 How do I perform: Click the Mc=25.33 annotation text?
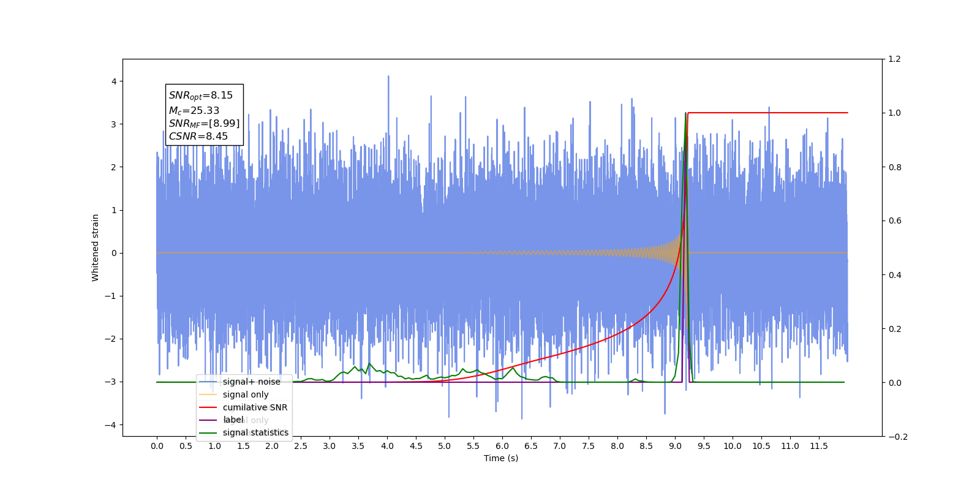194,110
